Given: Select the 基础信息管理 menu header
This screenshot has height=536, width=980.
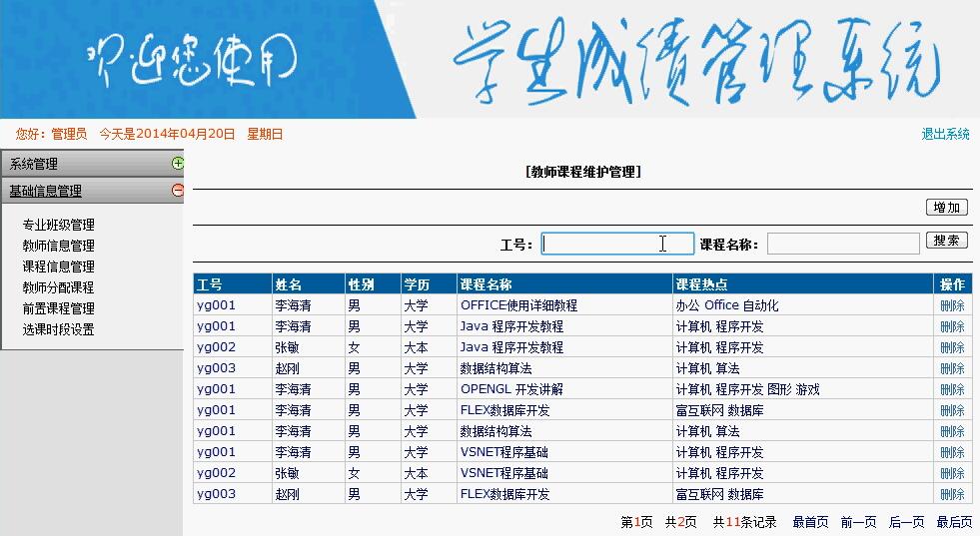Looking at the screenshot, I should pyautogui.click(x=93, y=191).
